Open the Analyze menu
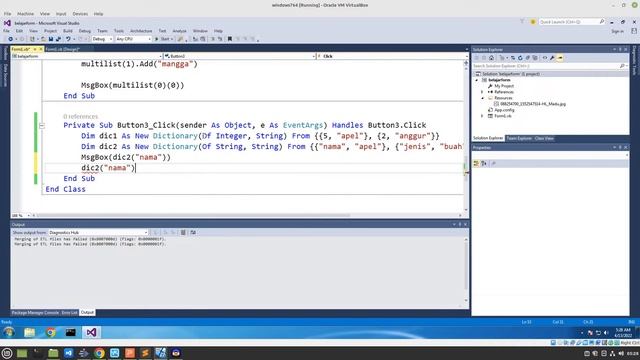640x360 pixels. click(179, 31)
